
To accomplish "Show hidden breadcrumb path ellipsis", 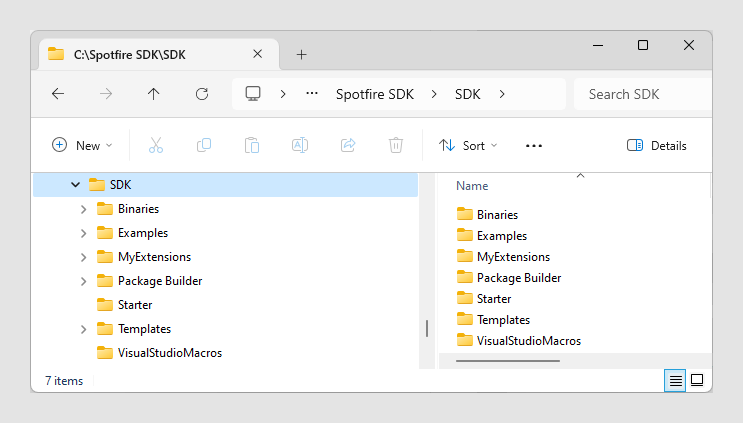I will coord(312,94).
